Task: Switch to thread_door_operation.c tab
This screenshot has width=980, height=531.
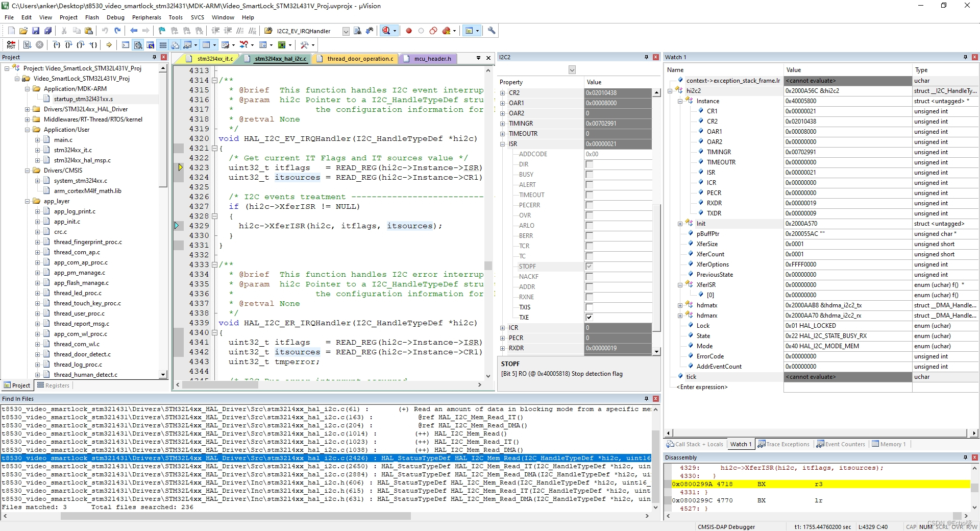Action: point(360,59)
